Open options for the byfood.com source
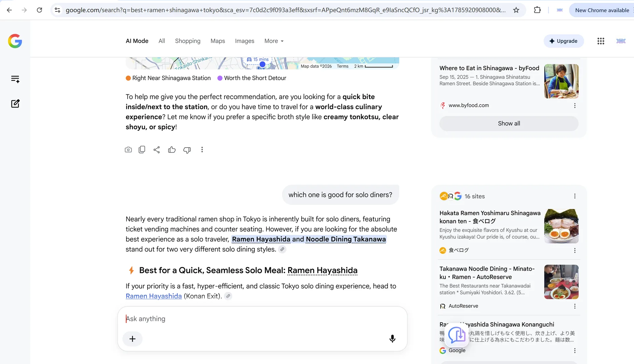 tap(575, 105)
